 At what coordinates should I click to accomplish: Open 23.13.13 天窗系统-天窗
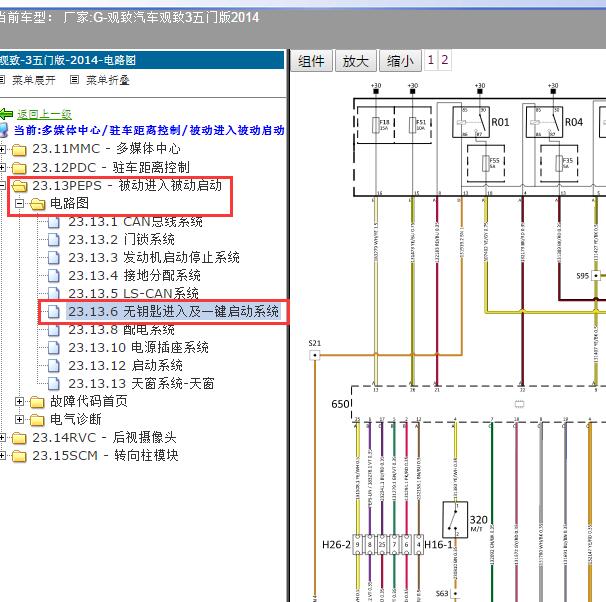[x=141, y=383]
